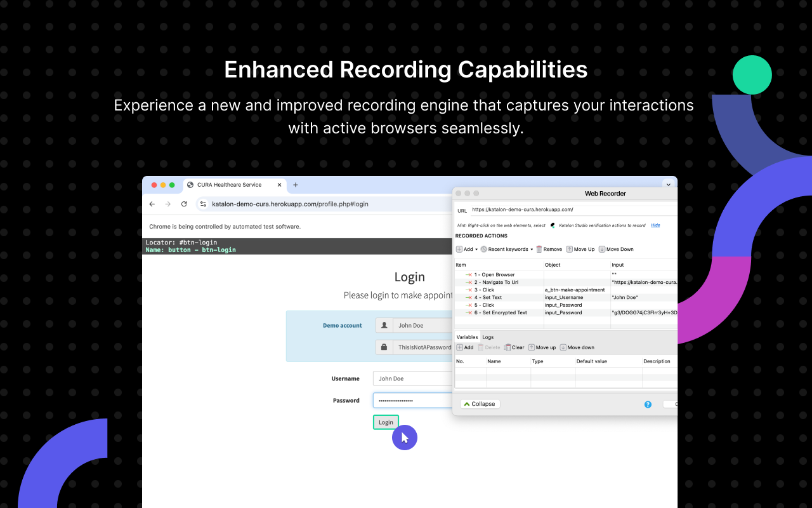Toggle the Set Text step's check mark
812x508 pixels.
469,297
